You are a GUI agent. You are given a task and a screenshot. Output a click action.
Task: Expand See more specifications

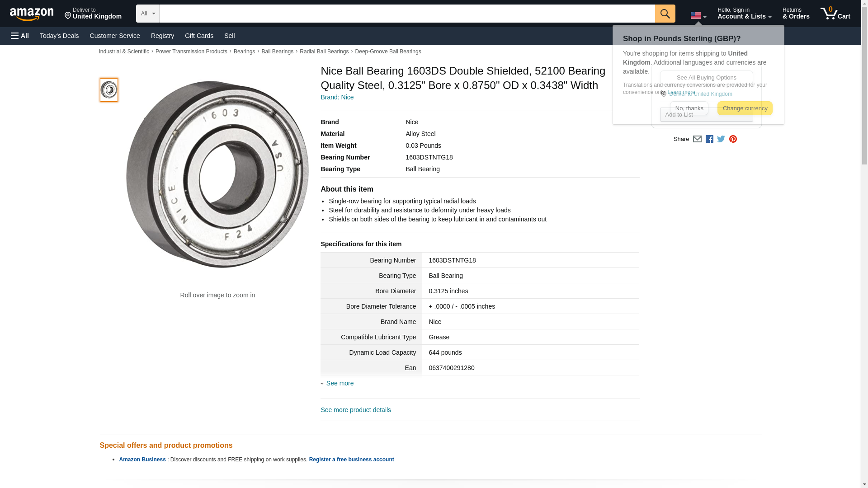point(340,383)
